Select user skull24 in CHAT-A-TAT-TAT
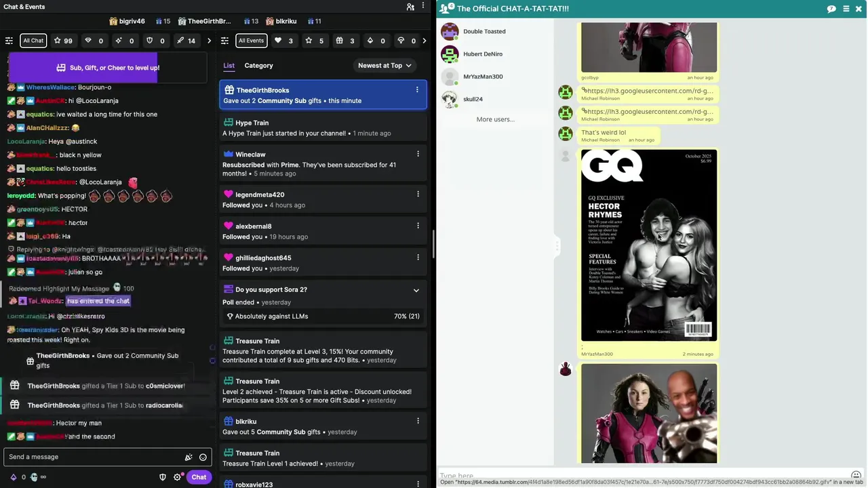Screen dimensions: 868x488 click(x=475, y=99)
